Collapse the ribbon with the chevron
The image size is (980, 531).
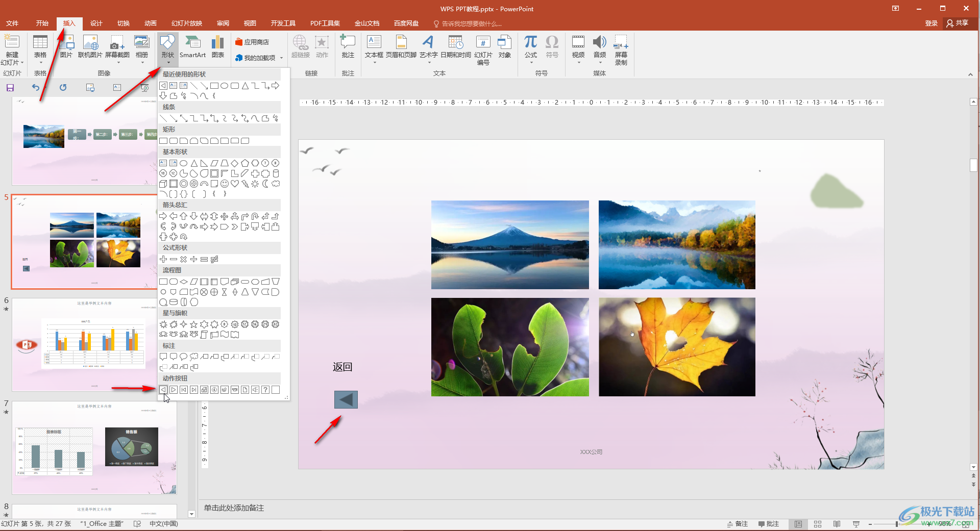pos(970,74)
